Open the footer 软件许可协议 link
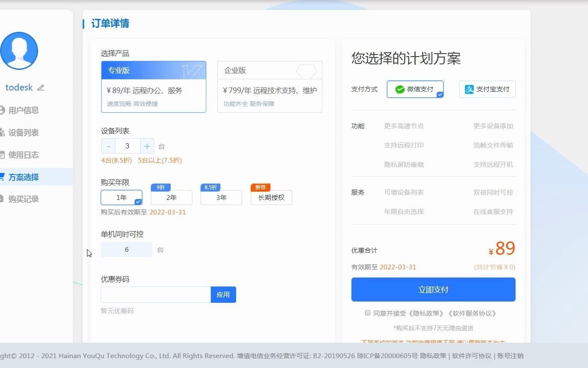Image resolution: width=588 pixels, height=368 pixels. (x=471, y=356)
